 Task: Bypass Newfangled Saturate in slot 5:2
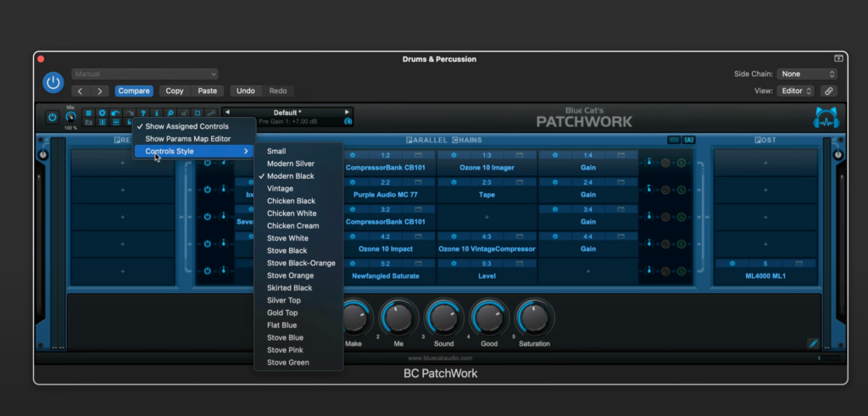(352, 263)
